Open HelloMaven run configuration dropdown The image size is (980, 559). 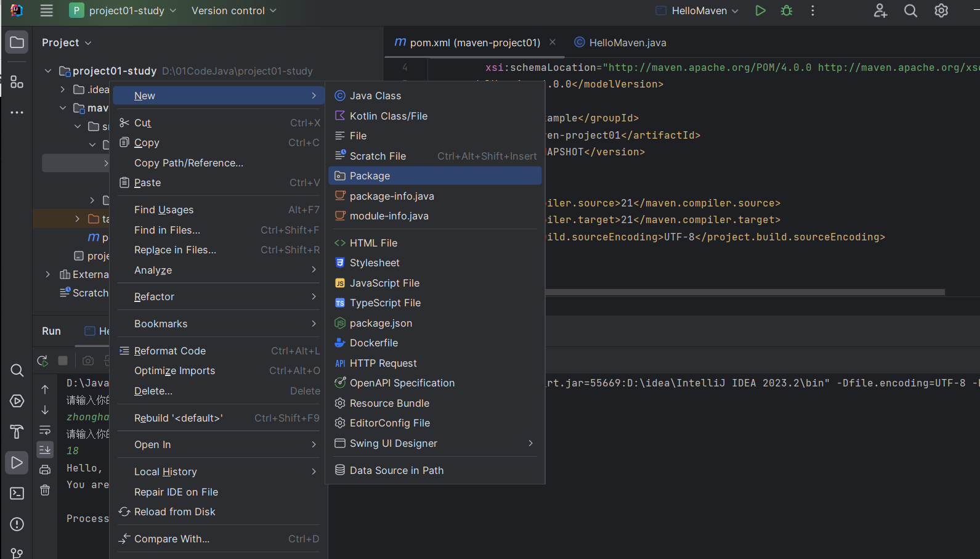697,10
